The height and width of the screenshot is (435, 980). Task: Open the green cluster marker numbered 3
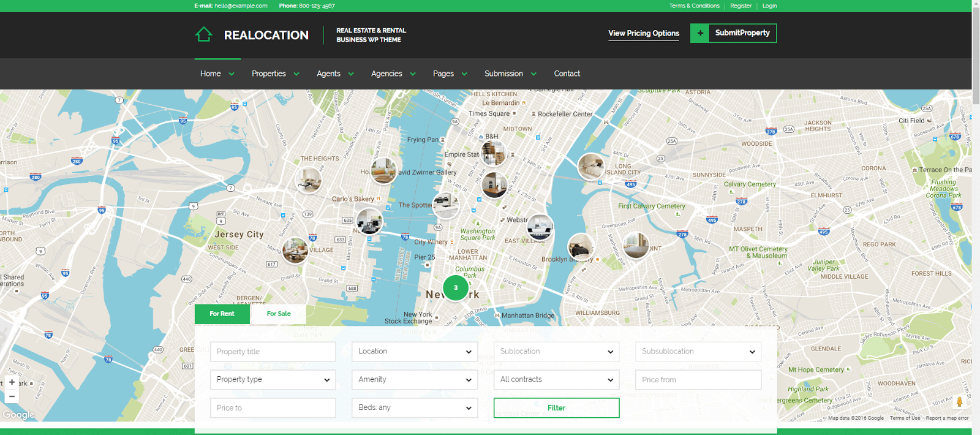click(x=456, y=287)
